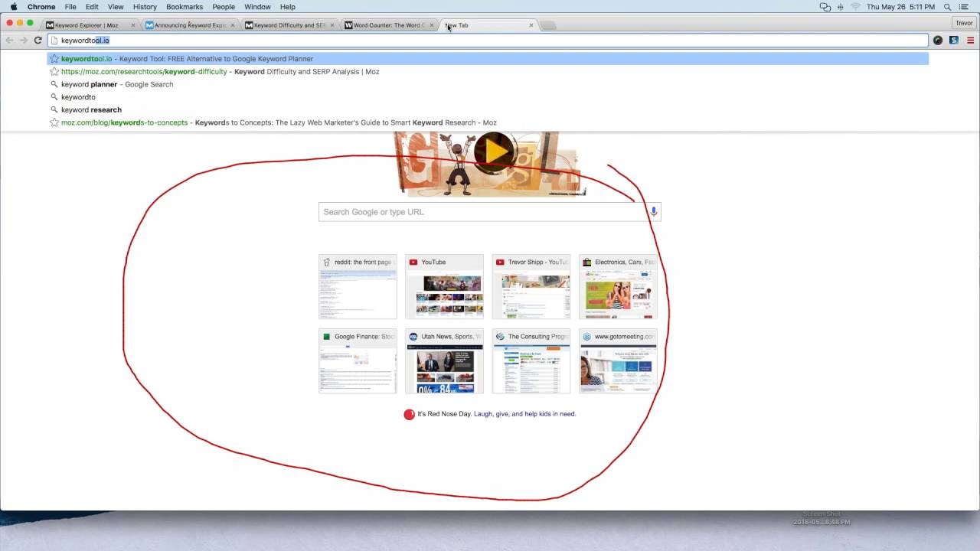This screenshot has height=551, width=980.
Task: Click the Red Nose Day red icon
Action: point(409,414)
